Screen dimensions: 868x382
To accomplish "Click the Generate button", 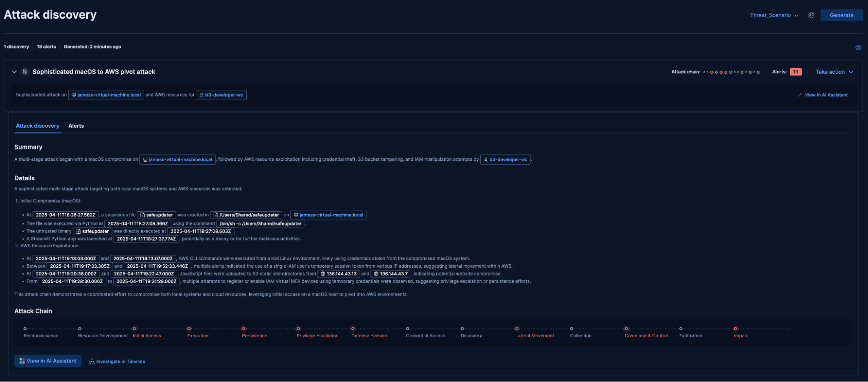I will click(841, 15).
